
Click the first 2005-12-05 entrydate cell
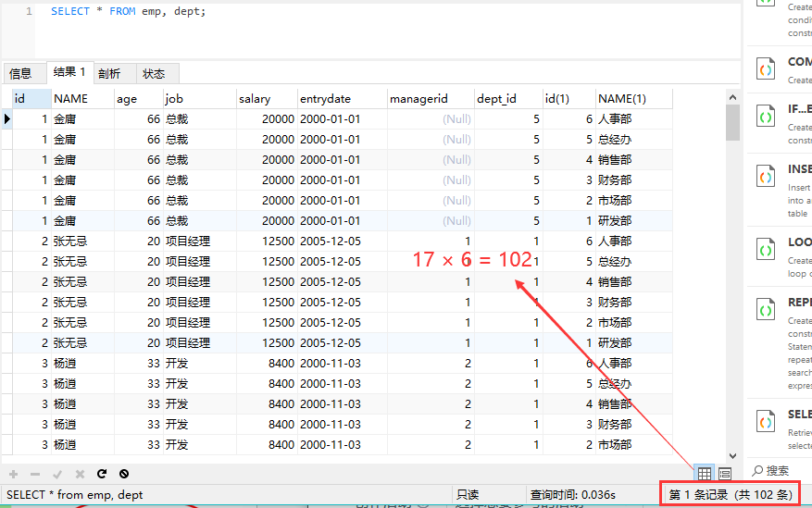click(343, 242)
